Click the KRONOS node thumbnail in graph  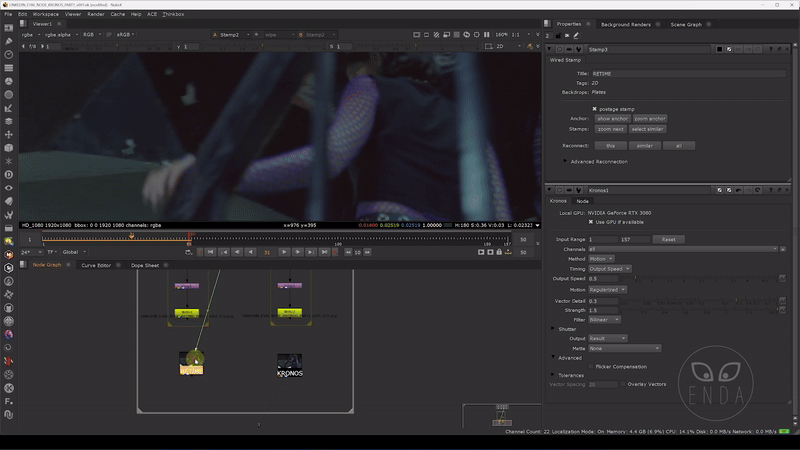[289, 361]
